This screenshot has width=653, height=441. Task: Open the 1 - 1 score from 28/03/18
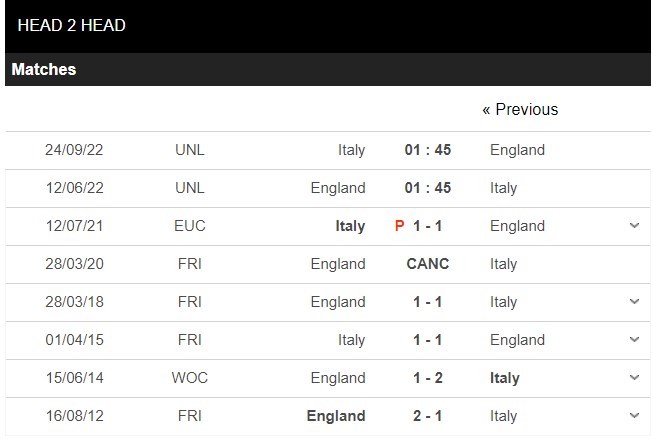coord(428,302)
